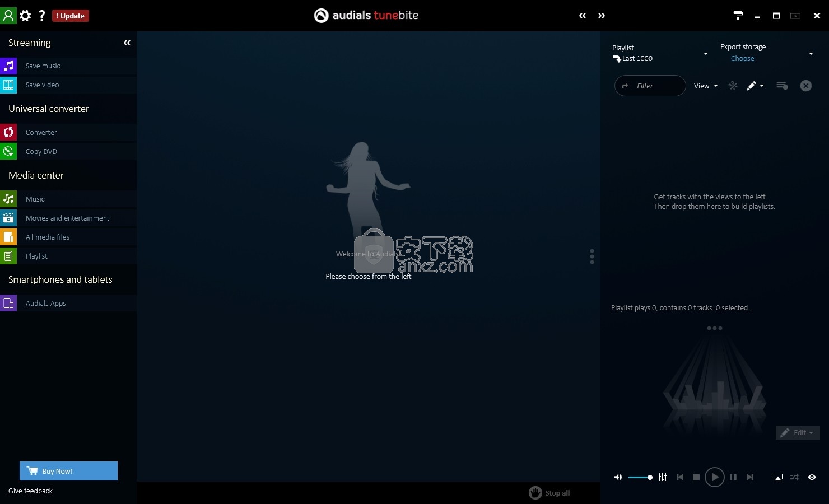
Task: Click the orange All media files icon
Action: point(8,237)
